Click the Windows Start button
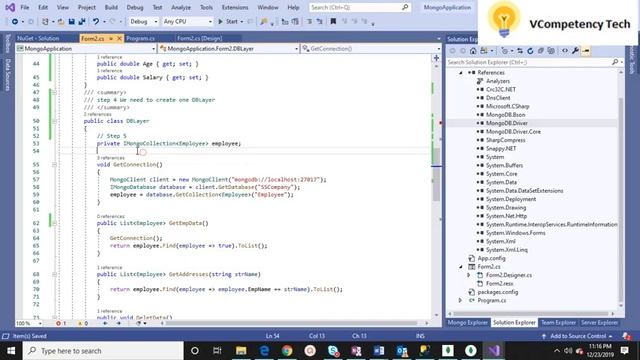Image resolution: width=640 pixels, height=360 pixels. [x=11, y=351]
